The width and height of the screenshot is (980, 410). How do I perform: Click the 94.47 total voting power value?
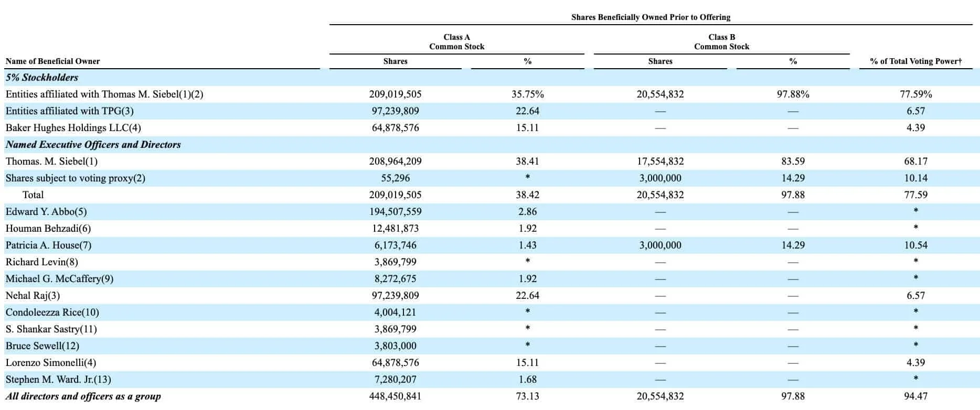click(x=916, y=396)
